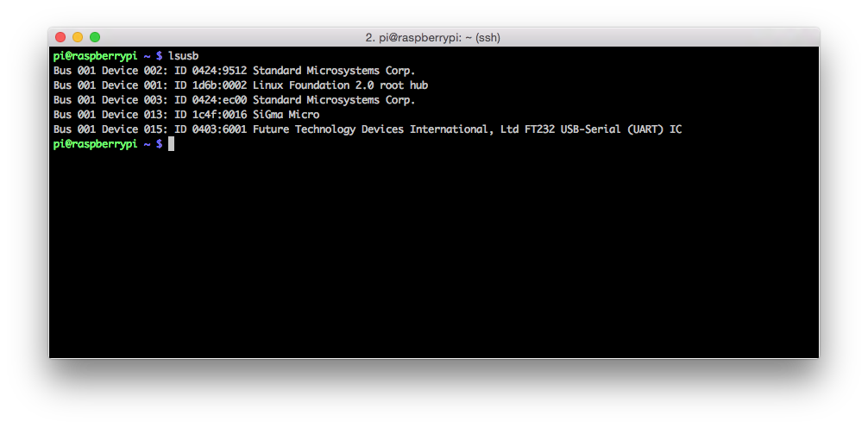Click the first pi@raspberrypi prompt
This screenshot has width=868, height=428.
coord(95,56)
